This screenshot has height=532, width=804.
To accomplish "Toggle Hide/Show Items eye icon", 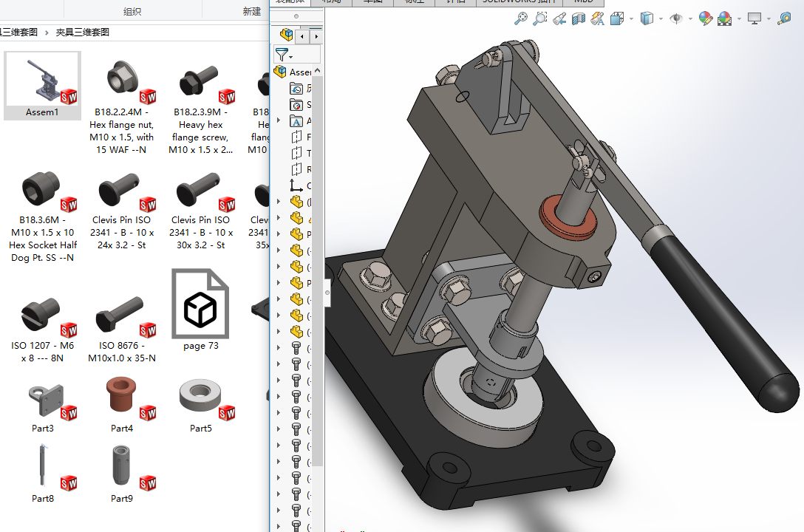I will [x=676, y=19].
